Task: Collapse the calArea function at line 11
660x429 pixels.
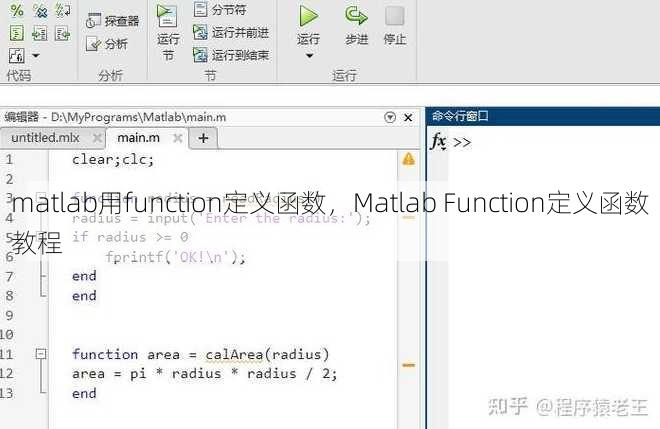Action: (x=41, y=354)
